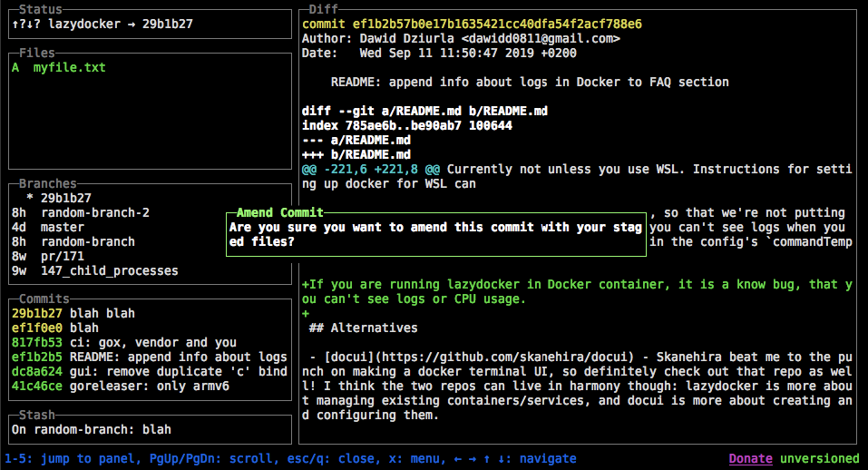Select commit dc8a624 gui: remove duplicate
The height and width of the screenshot is (470, 868).
point(150,371)
